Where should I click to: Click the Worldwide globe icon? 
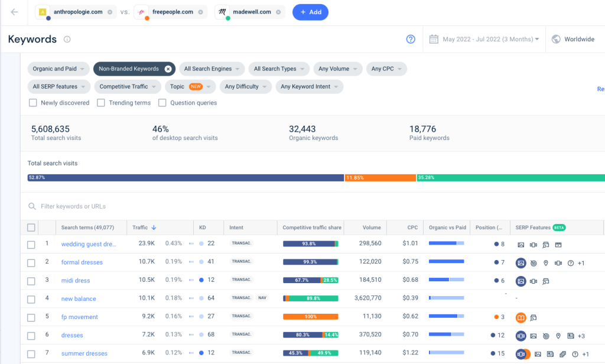point(556,38)
